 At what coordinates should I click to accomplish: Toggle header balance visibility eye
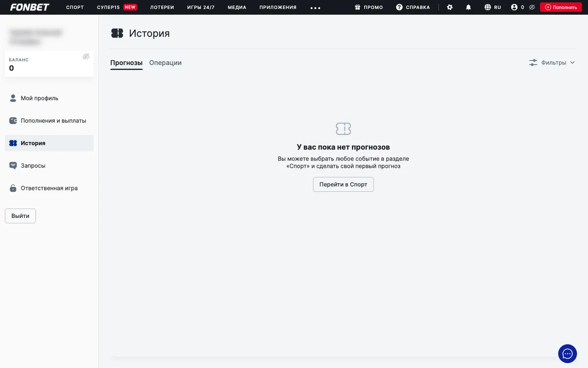532,7
